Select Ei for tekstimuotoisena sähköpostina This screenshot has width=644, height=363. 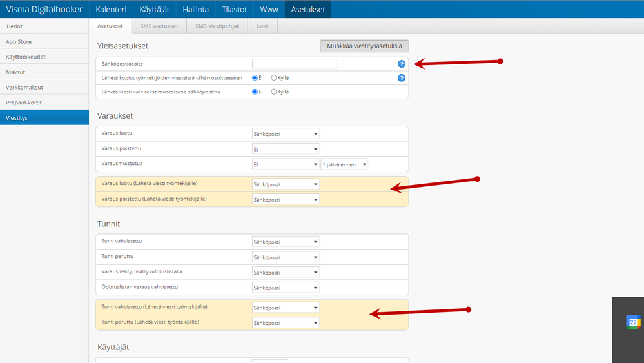click(255, 92)
